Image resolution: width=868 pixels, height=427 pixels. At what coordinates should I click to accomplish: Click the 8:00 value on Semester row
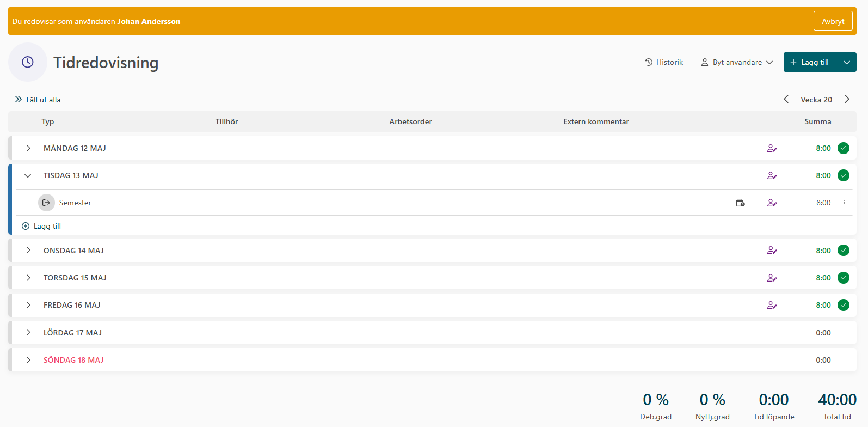(823, 203)
